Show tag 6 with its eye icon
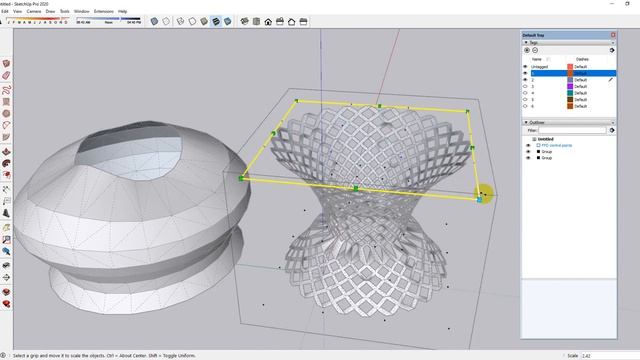This screenshot has height=360, width=640. coord(525,106)
